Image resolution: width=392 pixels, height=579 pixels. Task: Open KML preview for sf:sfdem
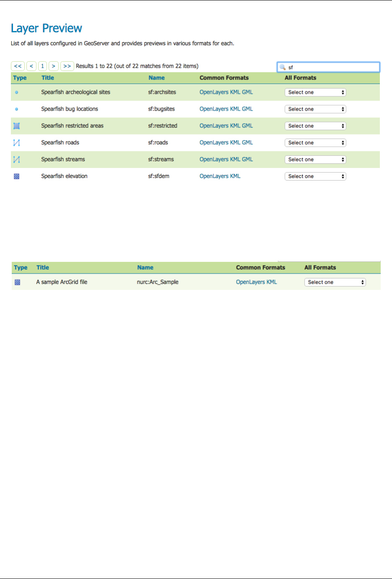235,176
